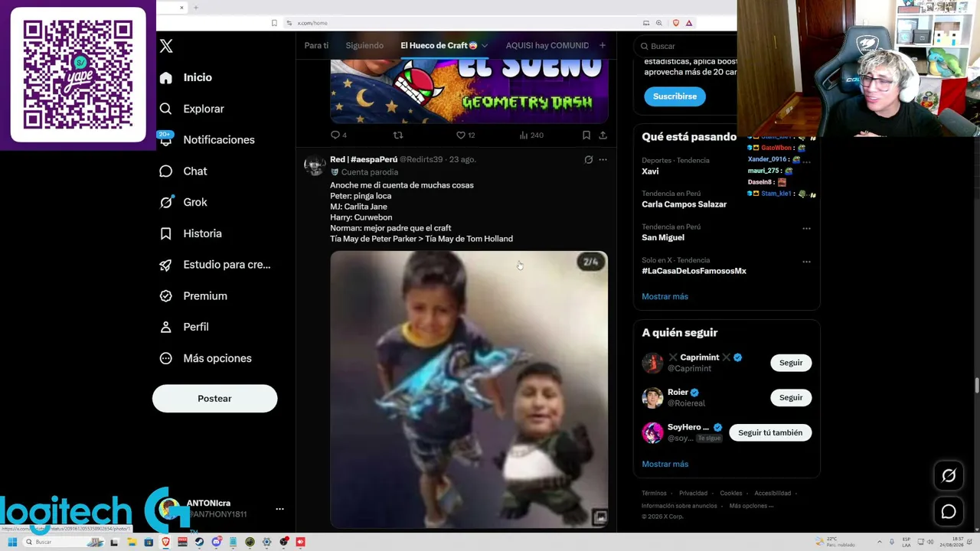Open Grok from the sidebar

184,202
